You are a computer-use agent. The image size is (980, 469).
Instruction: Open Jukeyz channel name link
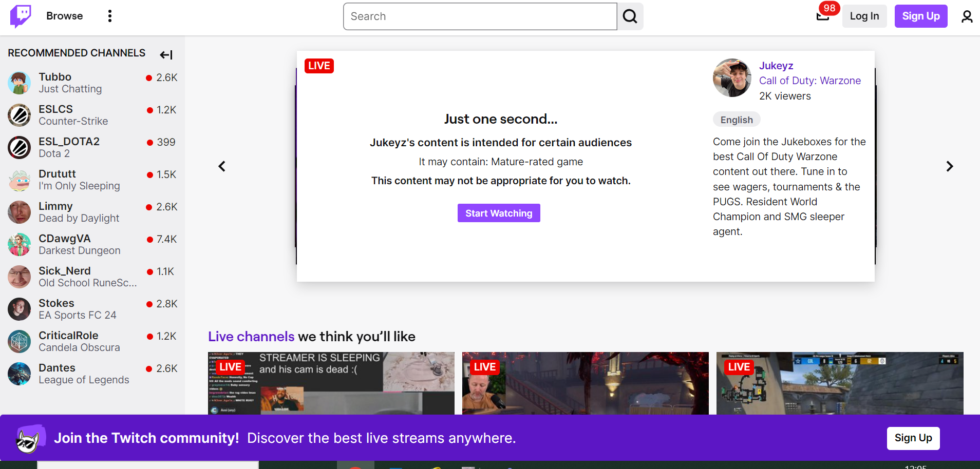pos(776,66)
